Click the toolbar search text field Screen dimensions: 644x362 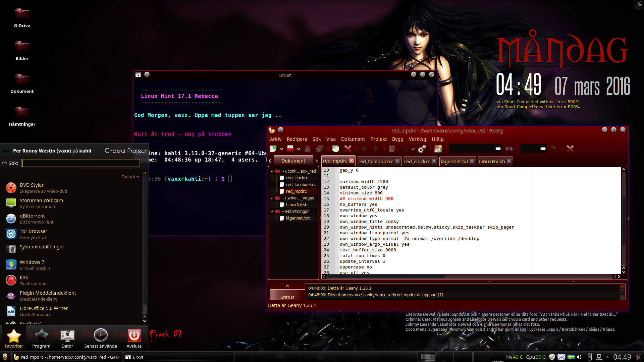(x=475, y=148)
